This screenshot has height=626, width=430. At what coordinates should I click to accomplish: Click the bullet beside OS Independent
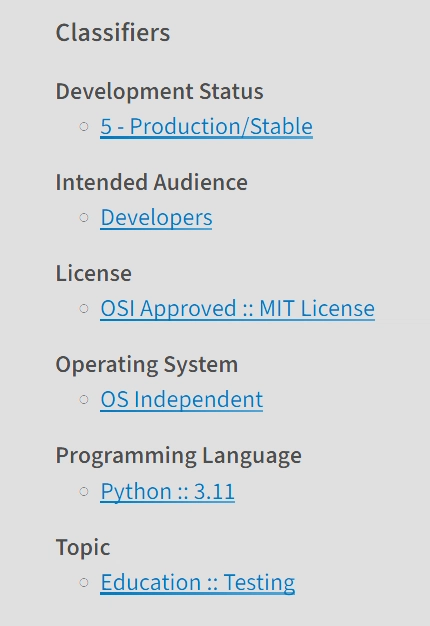[84, 400]
